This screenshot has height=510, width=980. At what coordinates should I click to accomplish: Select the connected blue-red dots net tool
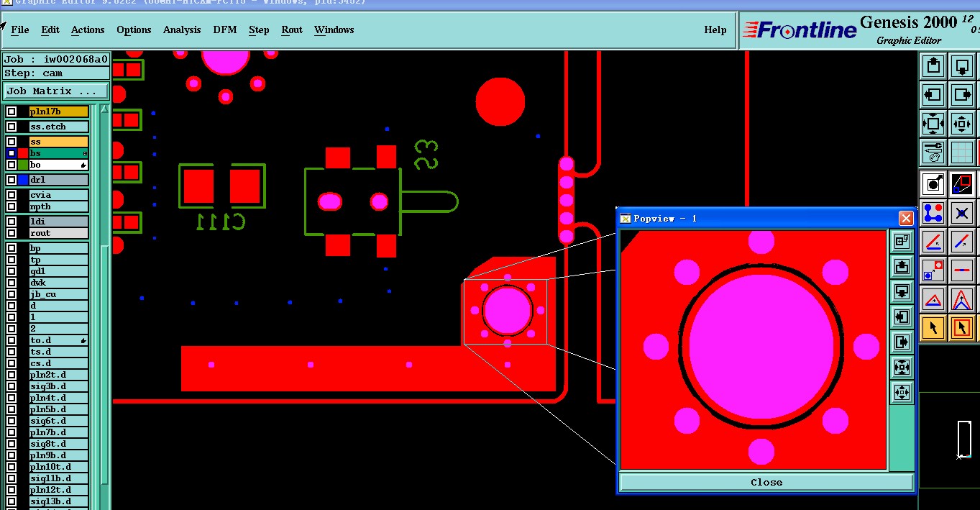[933, 213]
